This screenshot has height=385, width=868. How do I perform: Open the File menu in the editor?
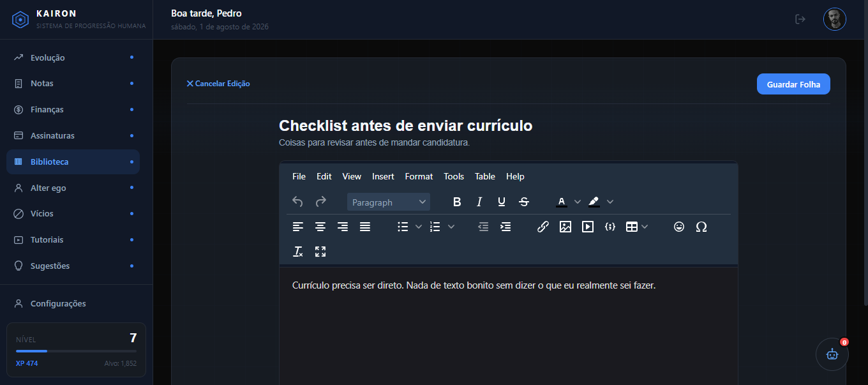tap(299, 176)
